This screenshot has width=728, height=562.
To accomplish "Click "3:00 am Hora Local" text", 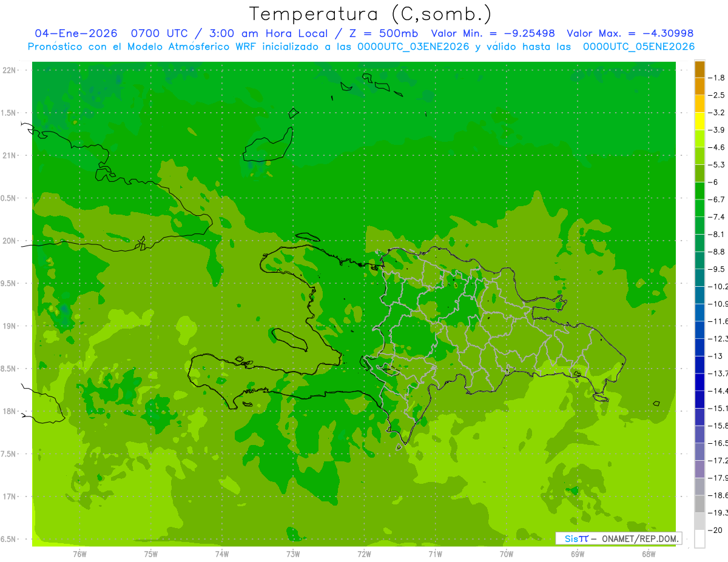I will coord(268,34).
